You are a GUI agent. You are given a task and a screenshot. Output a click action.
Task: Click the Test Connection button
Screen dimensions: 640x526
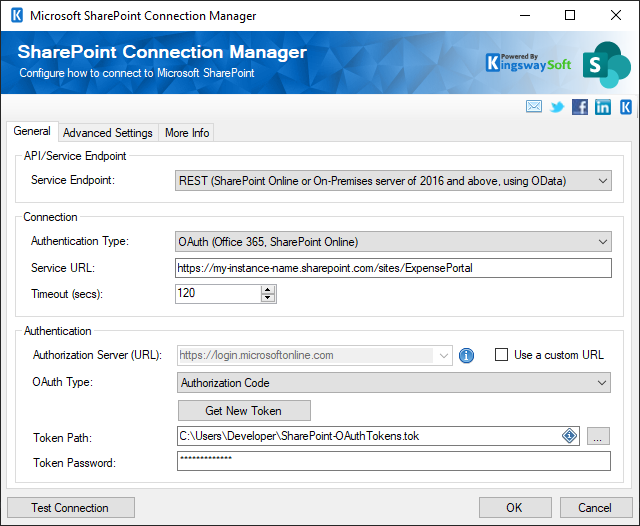(x=71, y=508)
